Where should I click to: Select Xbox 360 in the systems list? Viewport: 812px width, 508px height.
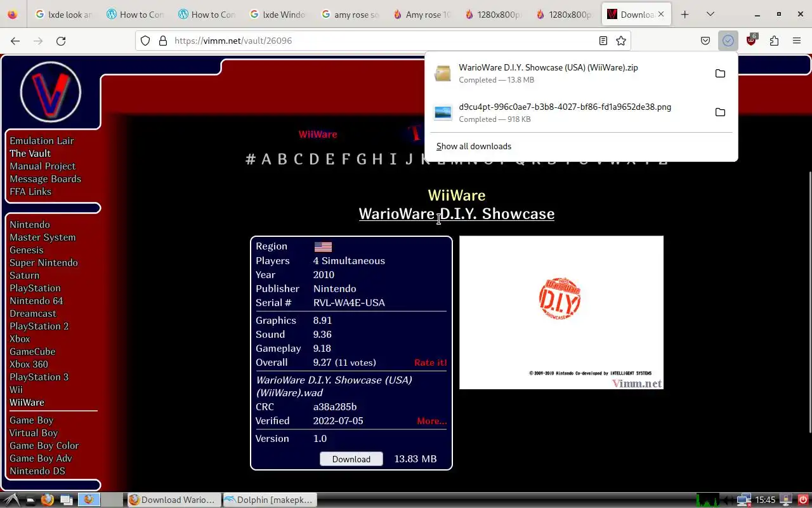click(29, 364)
